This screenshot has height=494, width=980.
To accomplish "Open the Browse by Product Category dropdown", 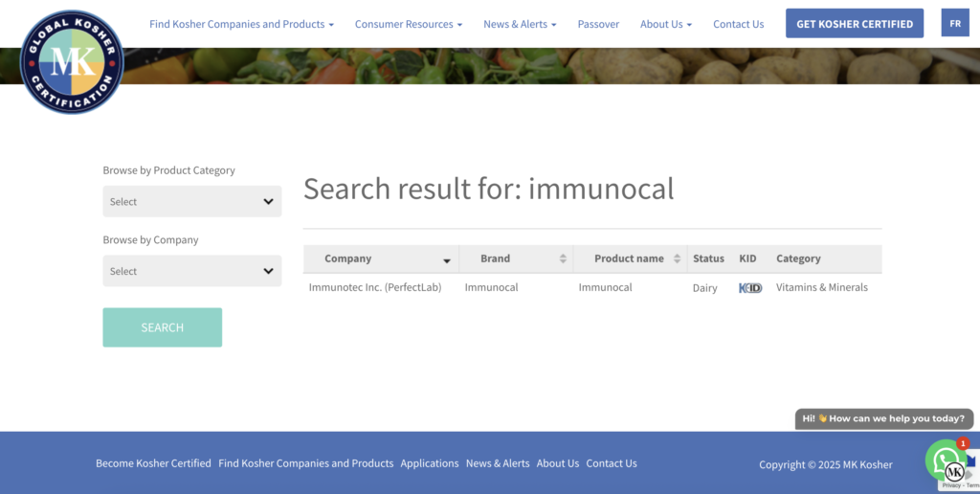I will click(x=191, y=202).
